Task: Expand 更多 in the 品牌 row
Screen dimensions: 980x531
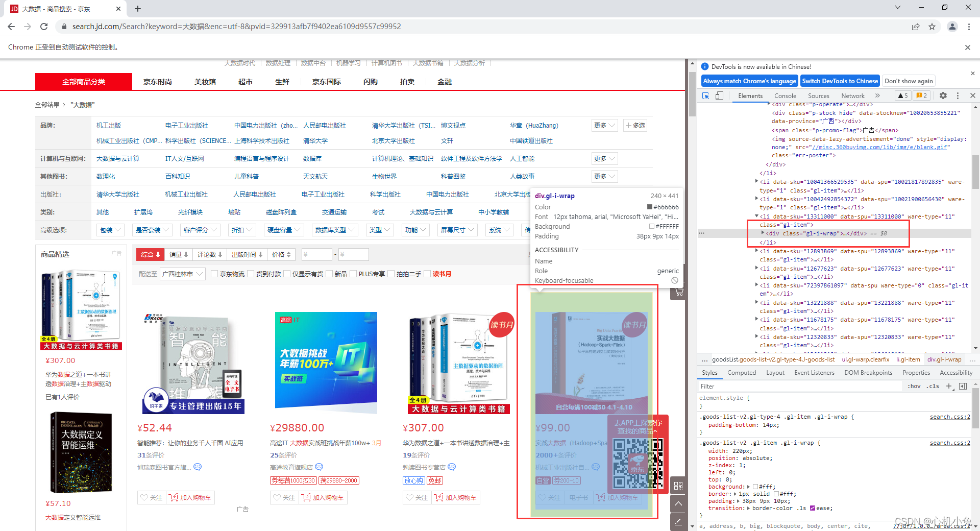Action: pos(605,126)
